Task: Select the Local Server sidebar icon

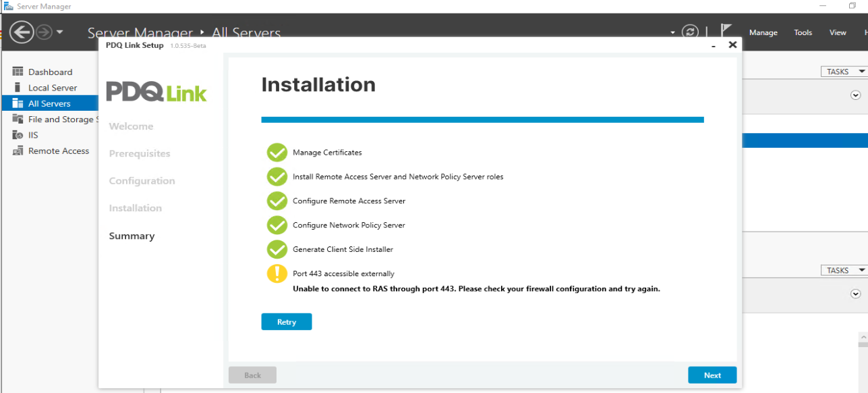Action: (18, 88)
